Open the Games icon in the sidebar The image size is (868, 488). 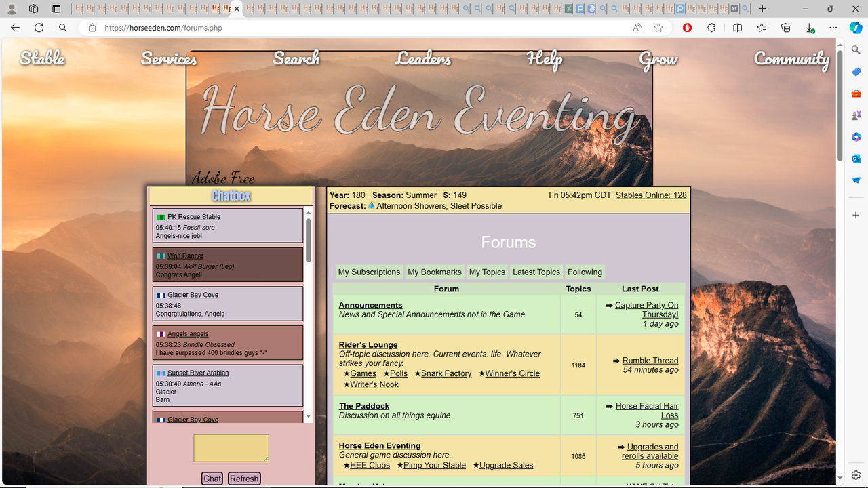coord(856,115)
